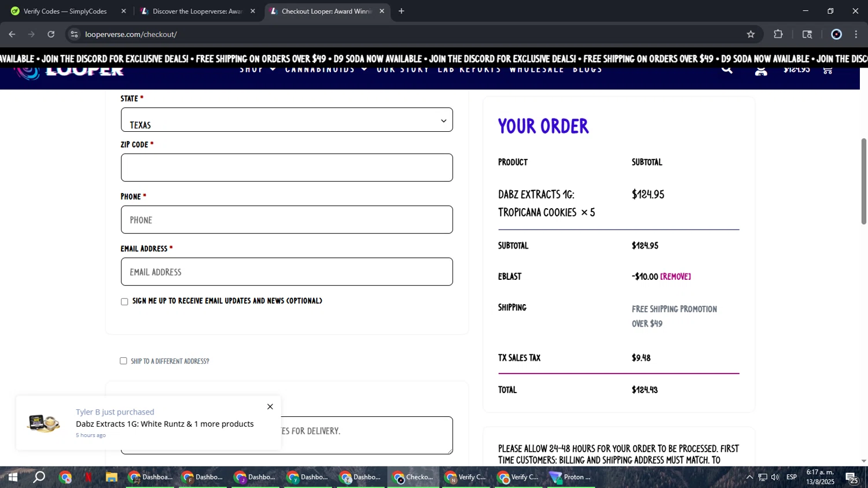Image resolution: width=868 pixels, height=488 pixels.
Task: Go back to the previous page
Action: tap(12, 34)
